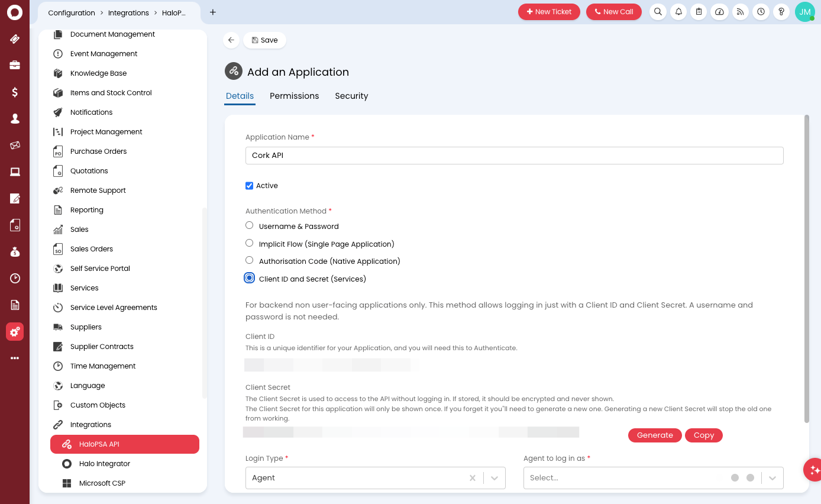Open Microsoft CSP integration in sidebar
Screen dimensions: 821x504
(102, 483)
